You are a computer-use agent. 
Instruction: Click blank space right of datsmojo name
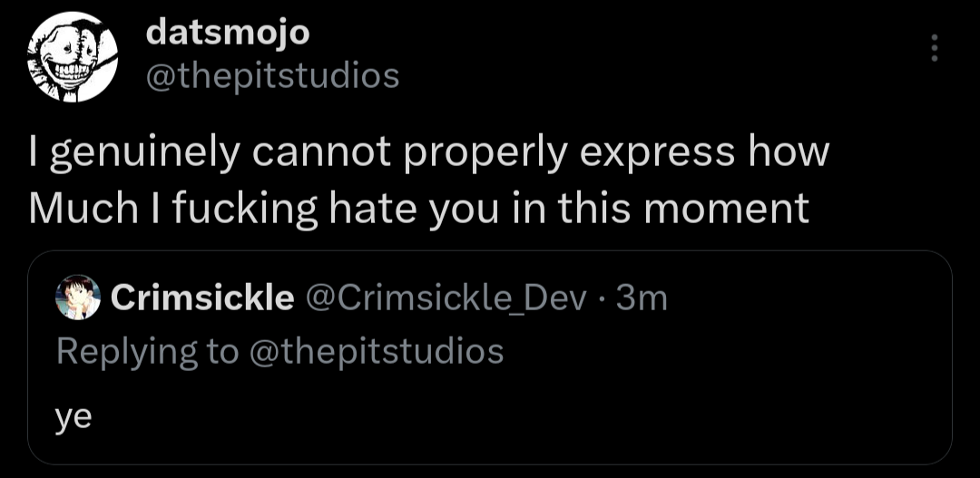[590, 34]
